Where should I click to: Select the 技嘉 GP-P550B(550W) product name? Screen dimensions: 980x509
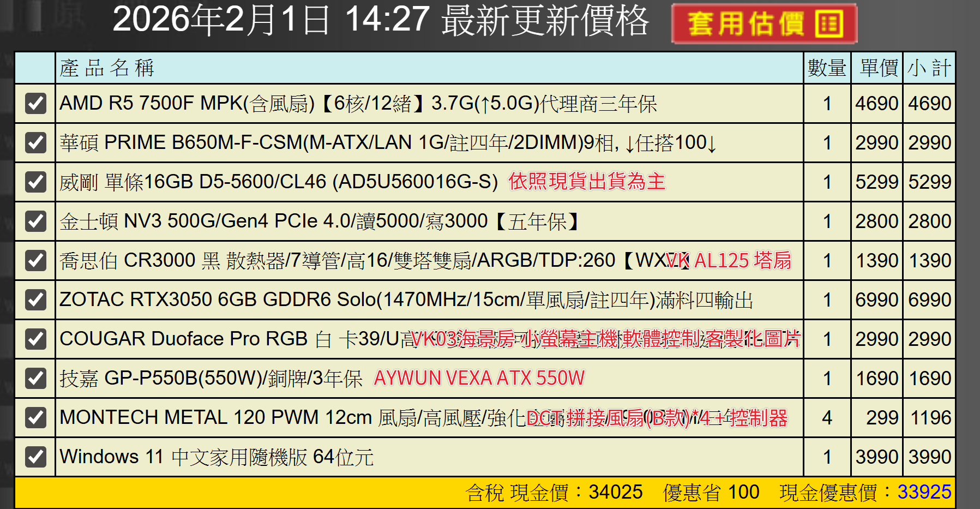tap(211, 378)
